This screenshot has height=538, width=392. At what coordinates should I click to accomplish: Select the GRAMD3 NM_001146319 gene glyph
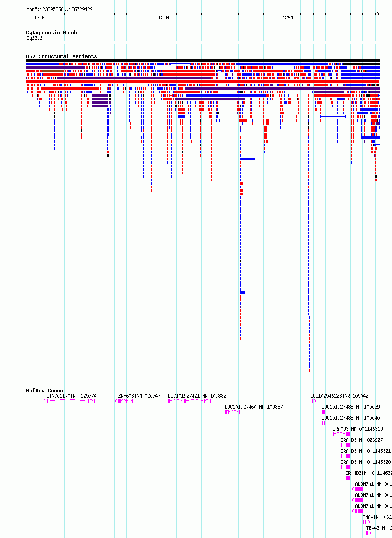pyautogui.click(x=343, y=434)
